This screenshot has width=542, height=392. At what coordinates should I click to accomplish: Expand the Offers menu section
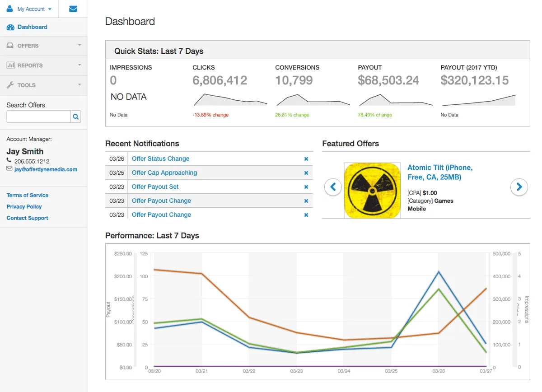point(43,46)
